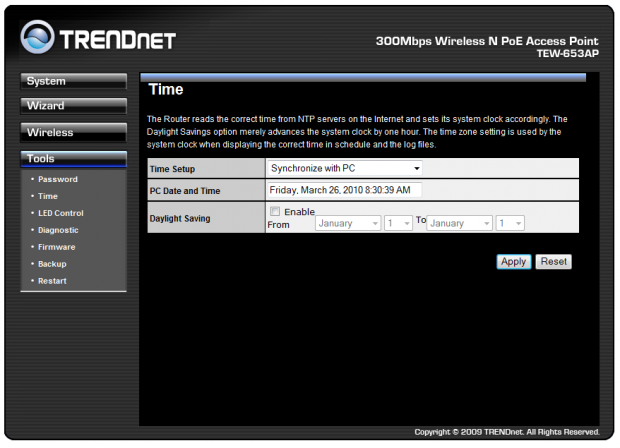
Task: Open the To day dropdown
Action: click(x=510, y=223)
